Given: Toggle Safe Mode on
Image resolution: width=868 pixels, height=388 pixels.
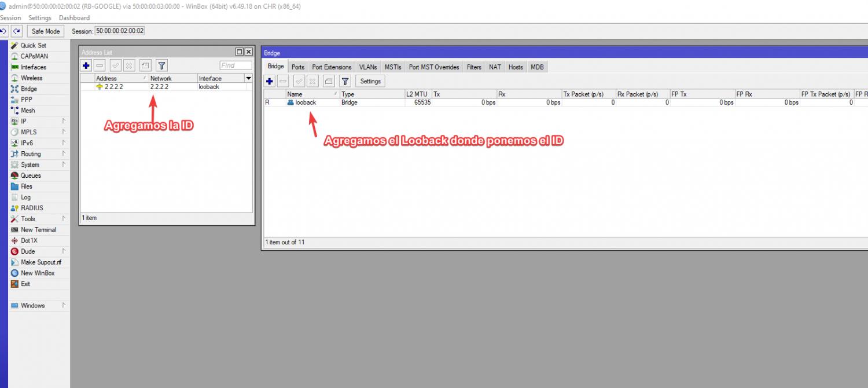Looking at the screenshot, I should tap(45, 31).
